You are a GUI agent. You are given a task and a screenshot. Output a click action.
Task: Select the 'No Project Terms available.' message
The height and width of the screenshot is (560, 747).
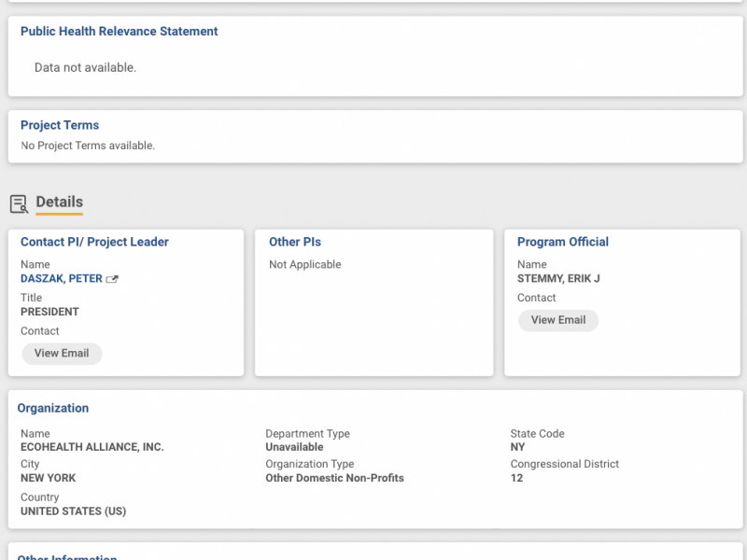(x=88, y=146)
